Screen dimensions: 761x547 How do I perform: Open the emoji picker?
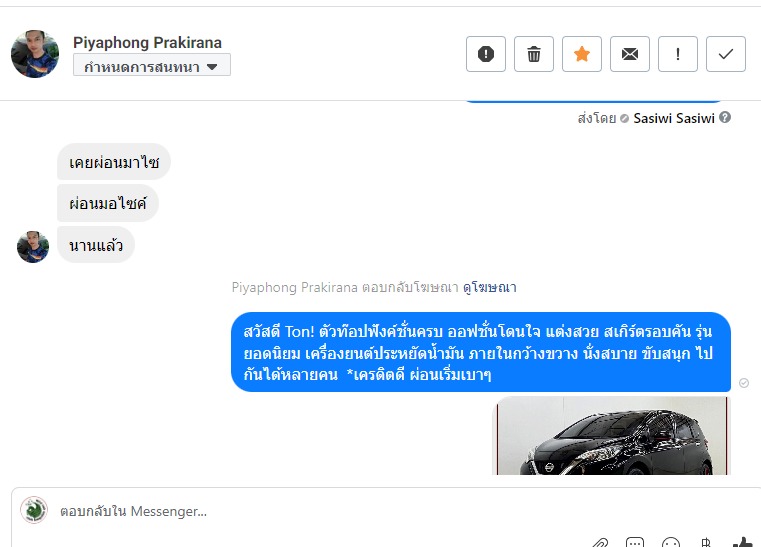tap(671, 543)
